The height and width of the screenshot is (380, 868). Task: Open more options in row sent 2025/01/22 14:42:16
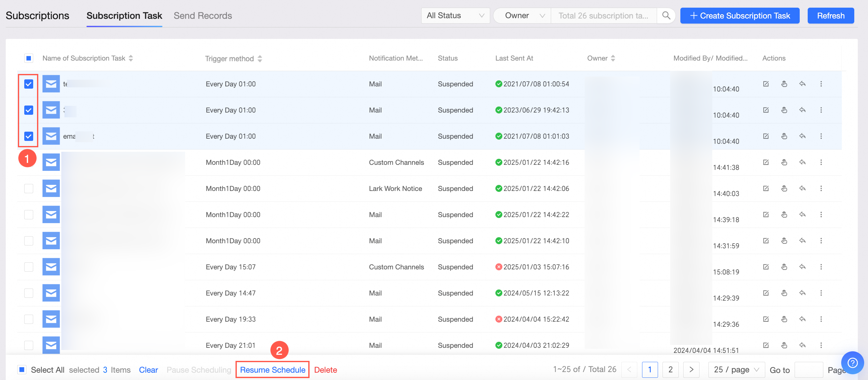coord(821,162)
